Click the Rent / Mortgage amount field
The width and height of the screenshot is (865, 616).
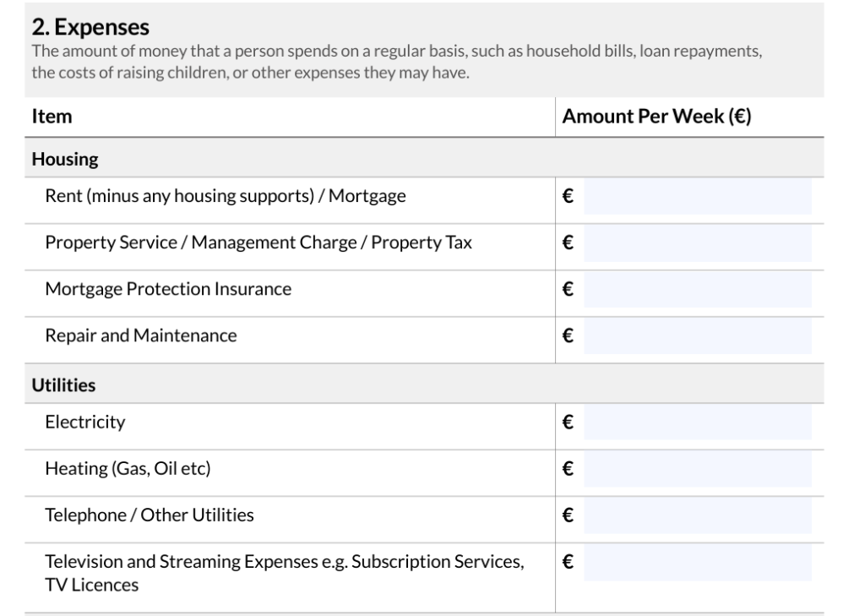(697, 197)
